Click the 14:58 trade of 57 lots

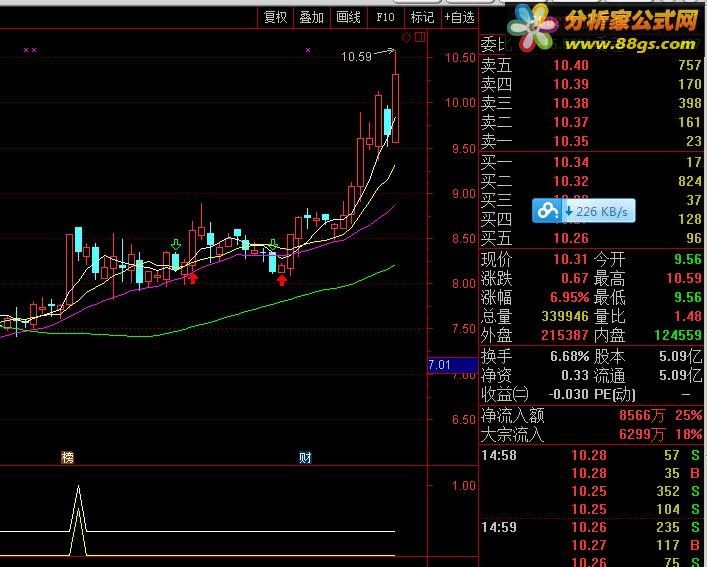(x=591, y=455)
